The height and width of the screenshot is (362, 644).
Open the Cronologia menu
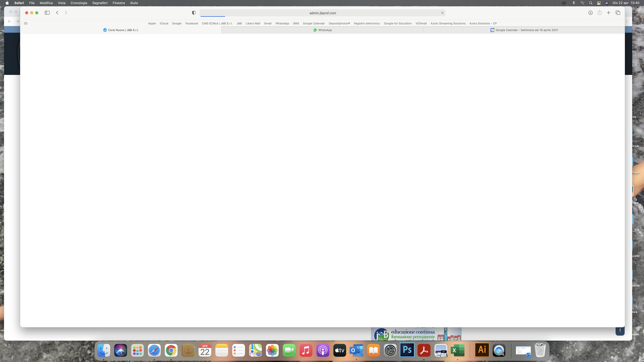click(x=79, y=3)
